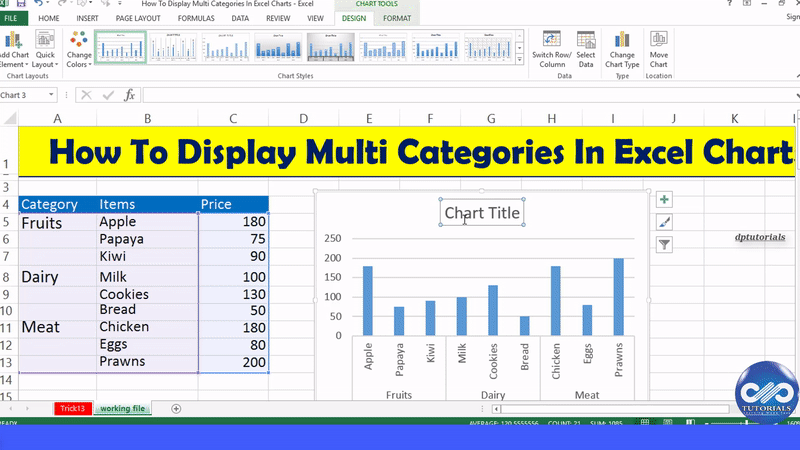Screen dimensions: 800x450
Task: Click the Prawns cell in the table
Action: 147,362
